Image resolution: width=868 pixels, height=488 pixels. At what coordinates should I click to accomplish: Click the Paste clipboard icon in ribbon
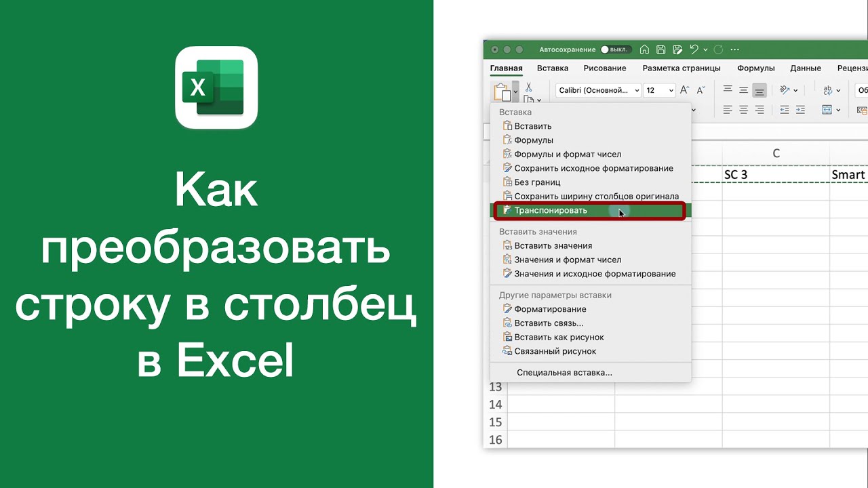tap(502, 91)
